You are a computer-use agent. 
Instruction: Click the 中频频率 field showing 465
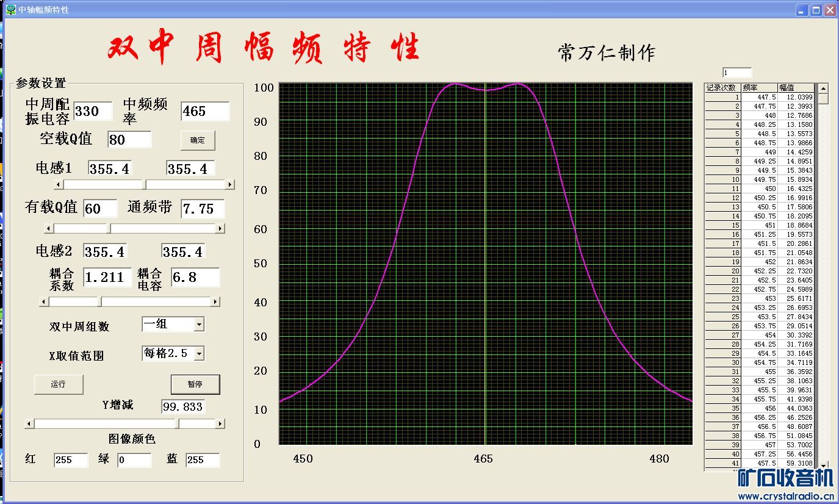click(x=205, y=111)
